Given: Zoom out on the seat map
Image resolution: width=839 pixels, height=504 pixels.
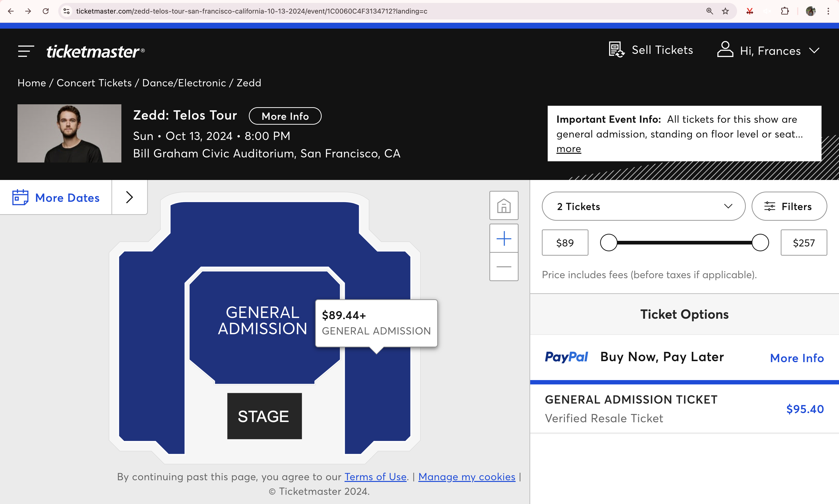Looking at the screenshot, I should [x=504, y=267].
